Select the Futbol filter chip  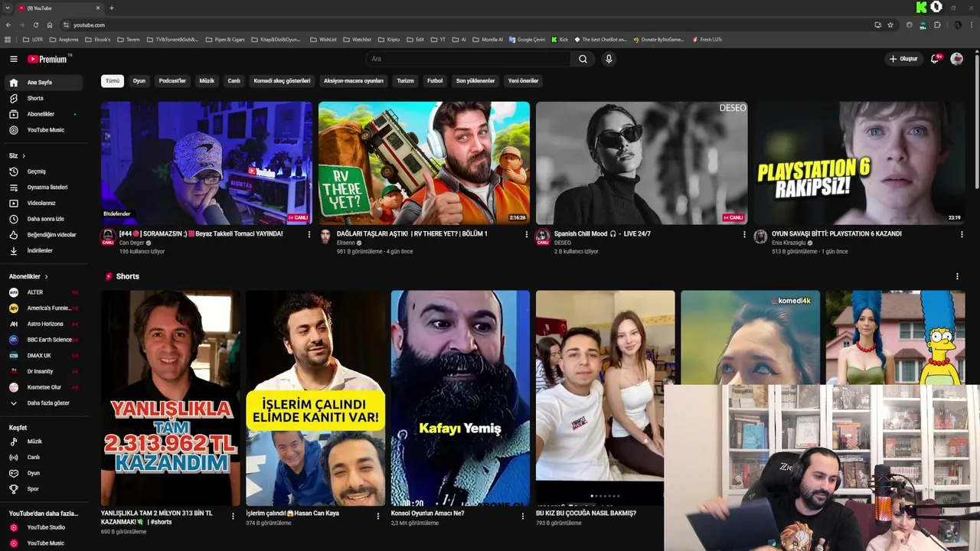point(435,80)
